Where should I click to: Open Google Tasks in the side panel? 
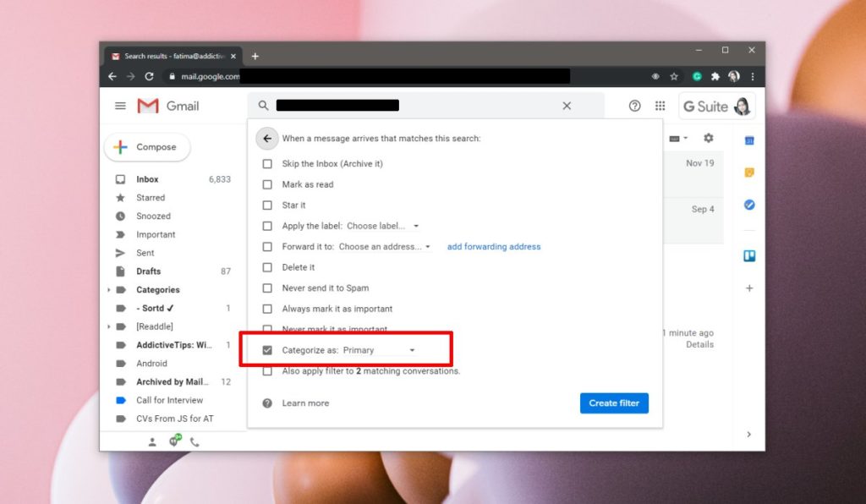tap(748, 204)
